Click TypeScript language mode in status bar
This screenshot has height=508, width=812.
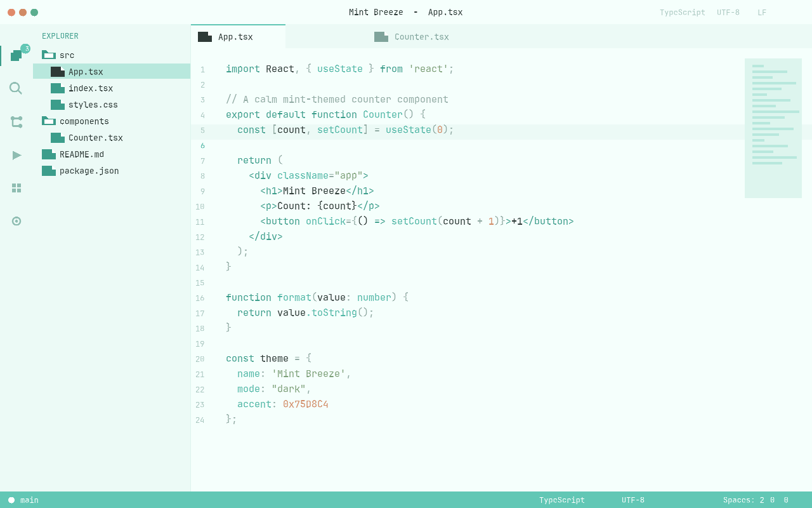562,500
